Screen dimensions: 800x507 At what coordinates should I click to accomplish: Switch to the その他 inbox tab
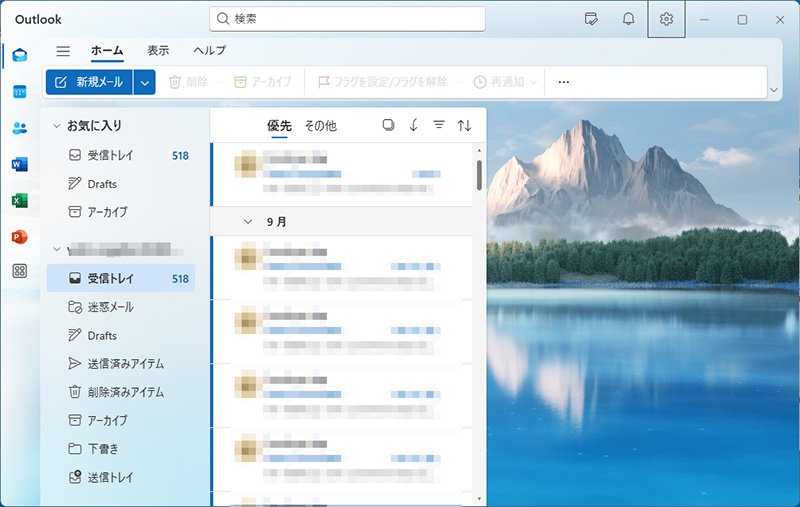[320, 126]
